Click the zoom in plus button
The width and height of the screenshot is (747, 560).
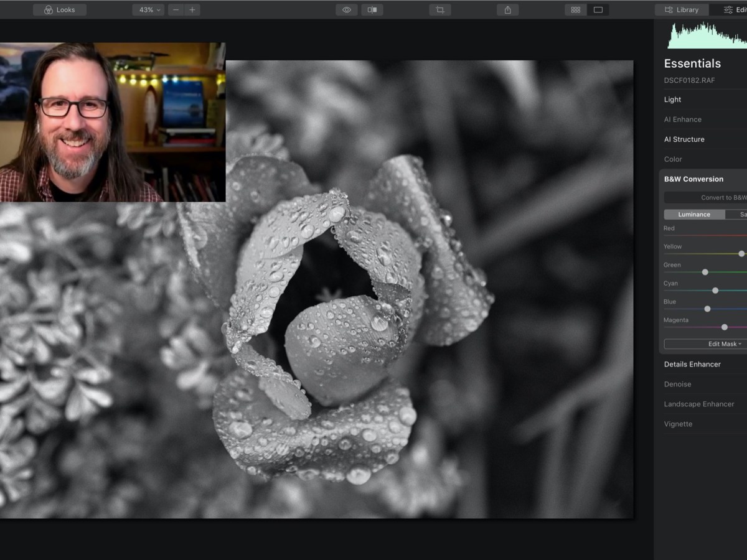(192, 10)
